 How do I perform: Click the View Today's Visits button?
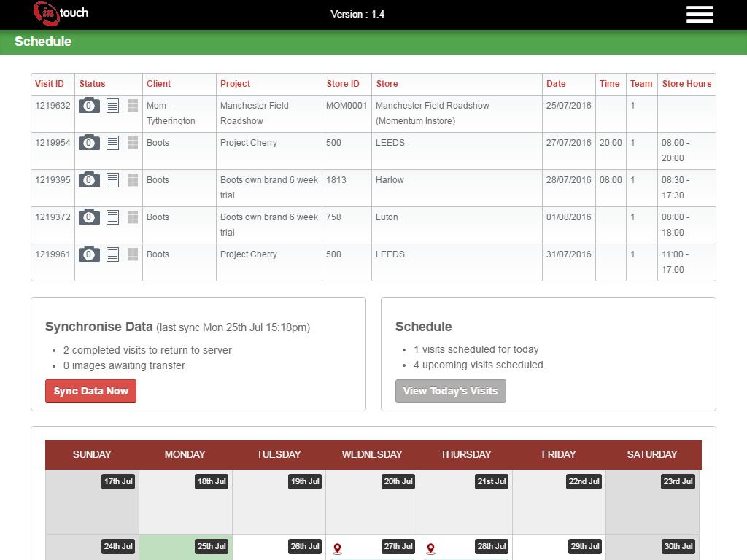pyautogui.click(x=450, y=391)
